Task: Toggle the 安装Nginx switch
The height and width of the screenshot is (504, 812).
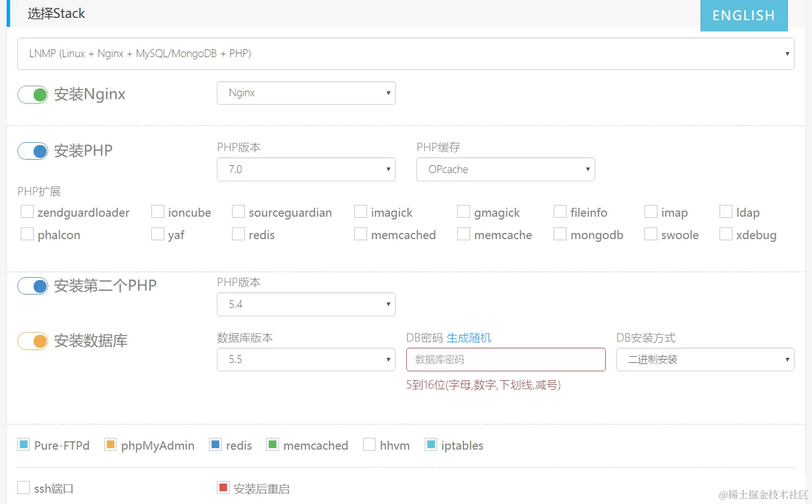Action: coord(33,95)
